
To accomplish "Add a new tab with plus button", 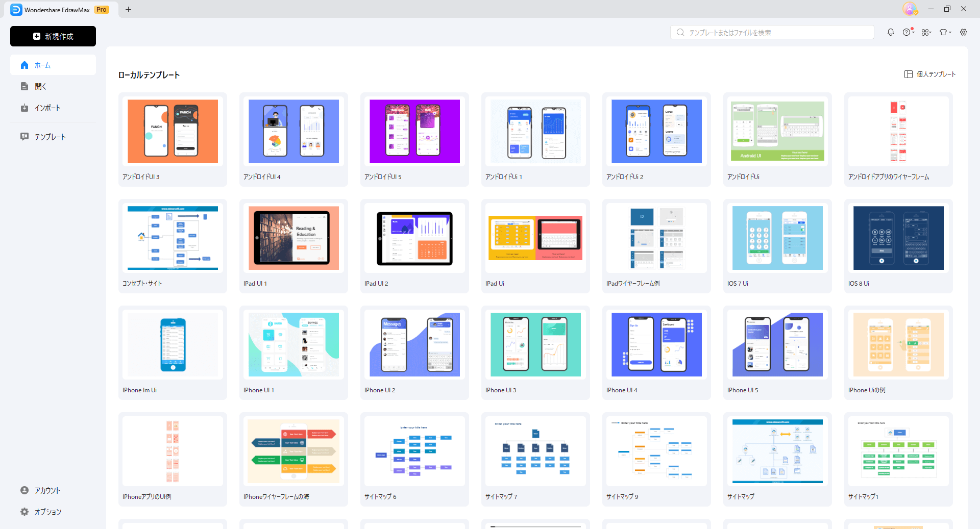I will coord(129,9).
